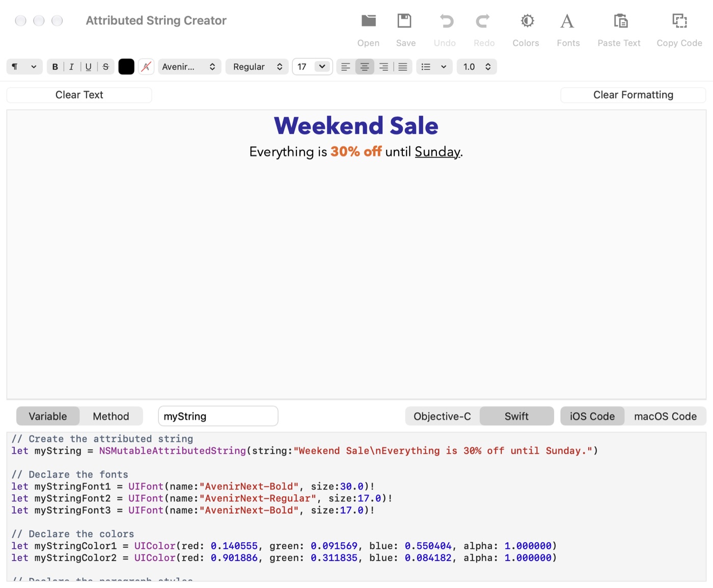713x588 pixels.
Task: Switch code language to Objective-C
Action: pos(442,416)
